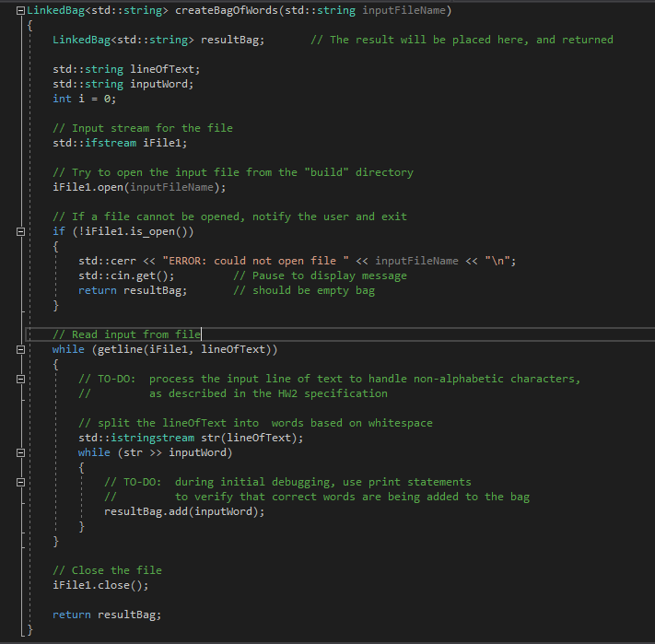This screenshot has height=644, width=655.
Task: Click the std::istringstream str(lineOfText) line
Action: (191, 439)
